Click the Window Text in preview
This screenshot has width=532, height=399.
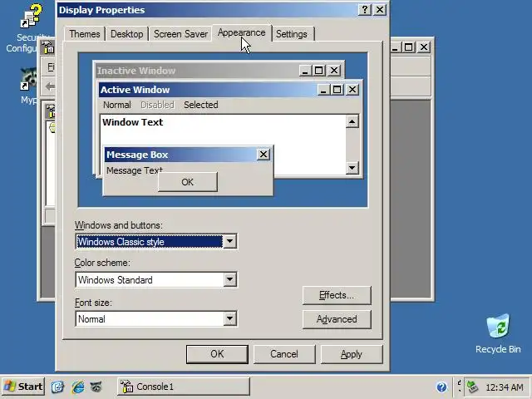[x=133, y=122]
